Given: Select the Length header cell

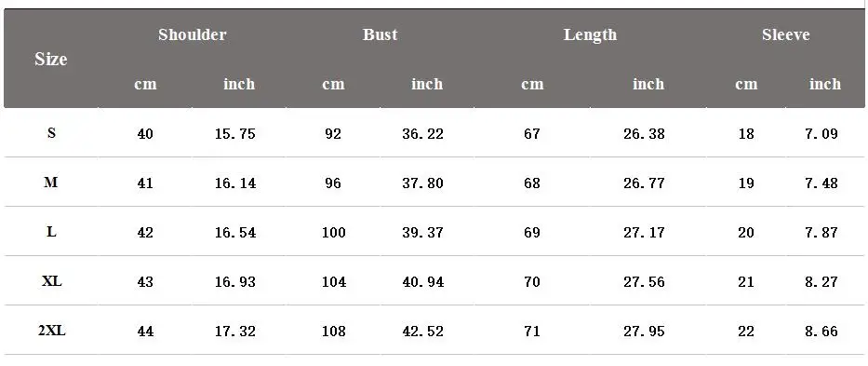Looking at the screenshot, I should point(590,34).
